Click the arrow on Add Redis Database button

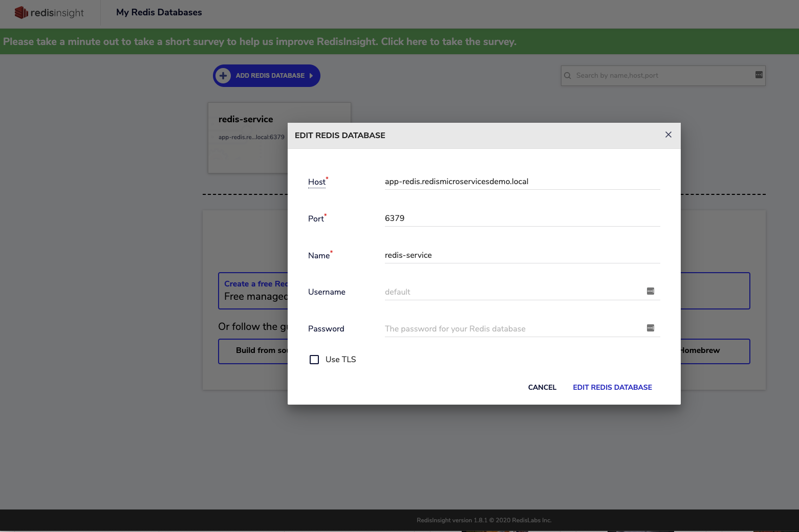[311, 76]
